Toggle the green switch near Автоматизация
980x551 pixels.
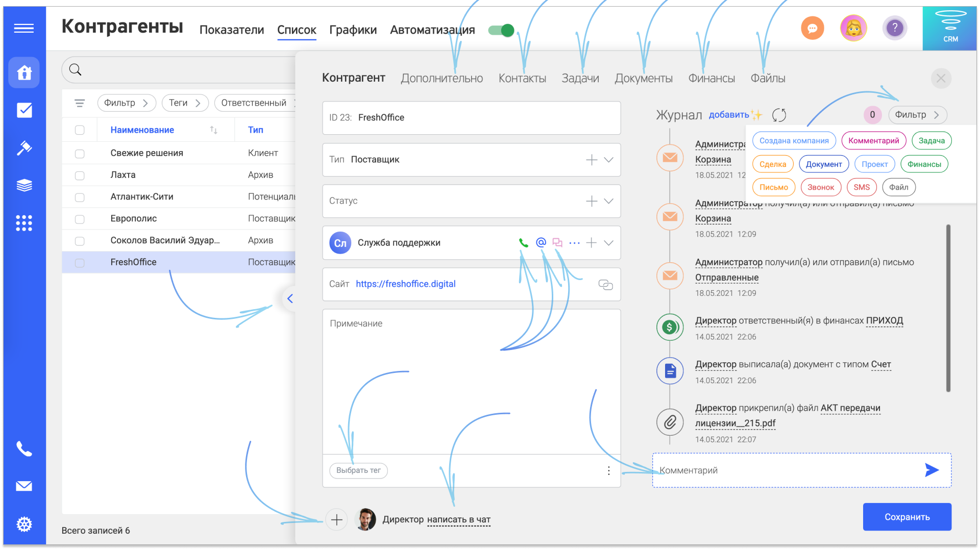tap(501, 30)
